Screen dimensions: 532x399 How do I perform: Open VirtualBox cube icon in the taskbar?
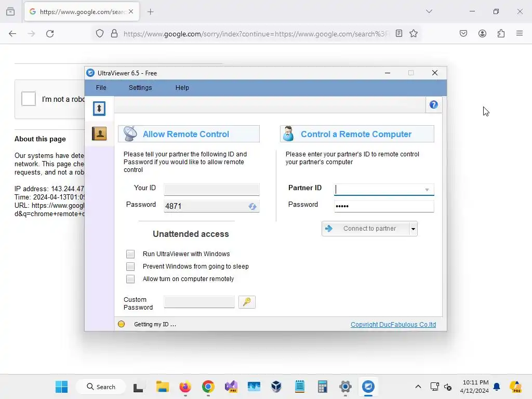pyautogui.click(x=276, y=387)
